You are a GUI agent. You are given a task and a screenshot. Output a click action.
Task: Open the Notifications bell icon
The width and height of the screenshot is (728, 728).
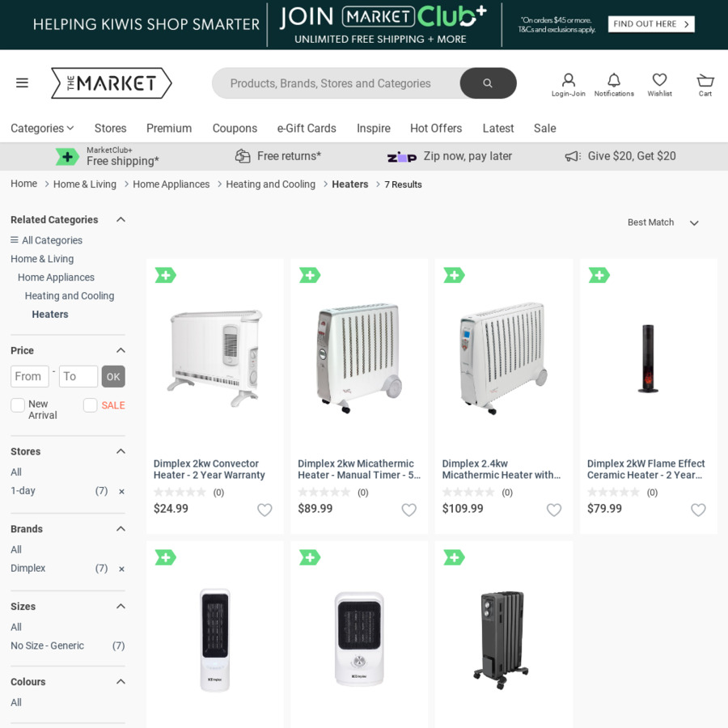click(614, 83)
